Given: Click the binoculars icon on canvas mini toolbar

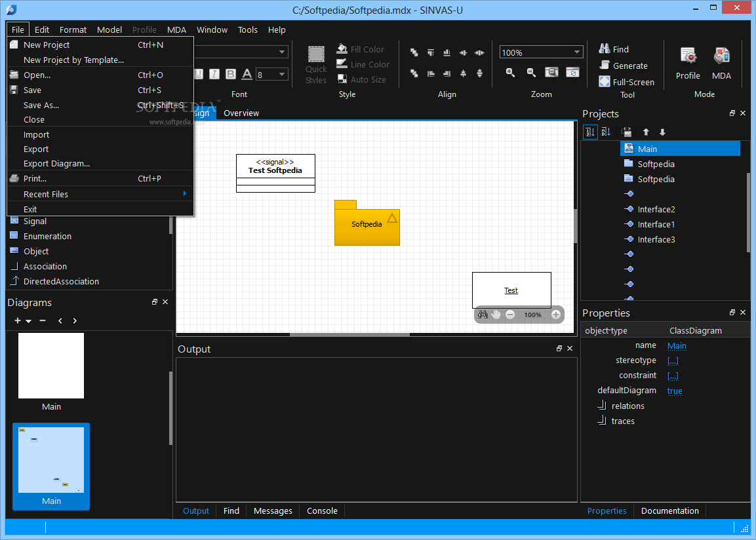Looking at the screenshot, I should 483,315.
